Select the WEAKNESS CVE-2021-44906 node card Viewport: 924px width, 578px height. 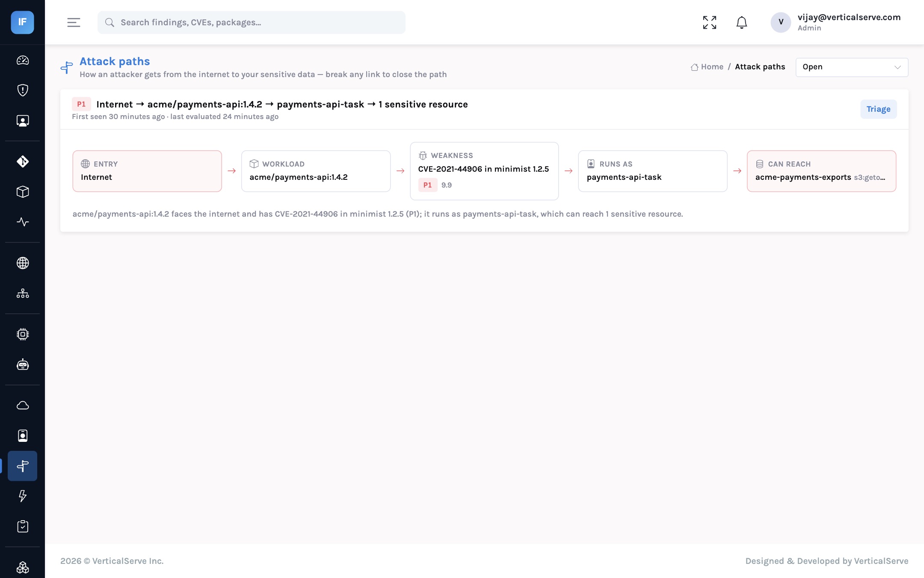(484, 171)
